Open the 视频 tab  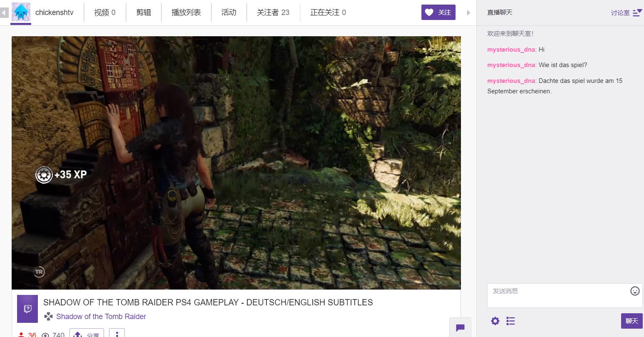pos(105,12)
